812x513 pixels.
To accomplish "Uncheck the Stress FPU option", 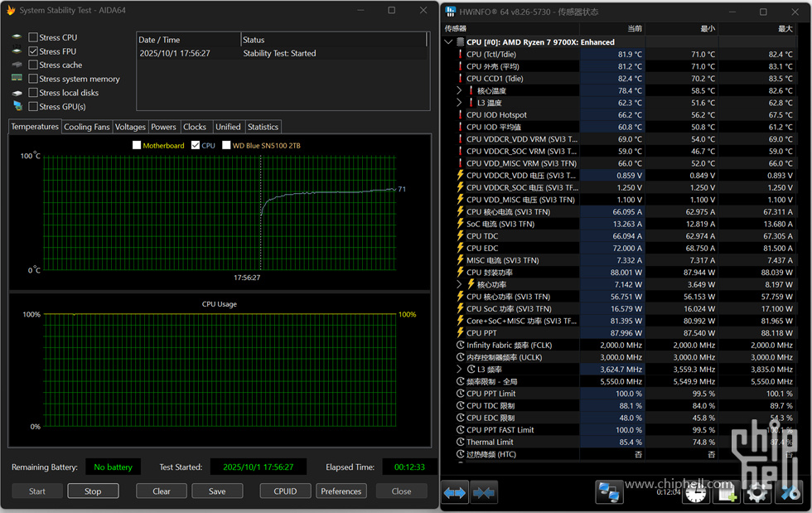I will click(33, 51).
